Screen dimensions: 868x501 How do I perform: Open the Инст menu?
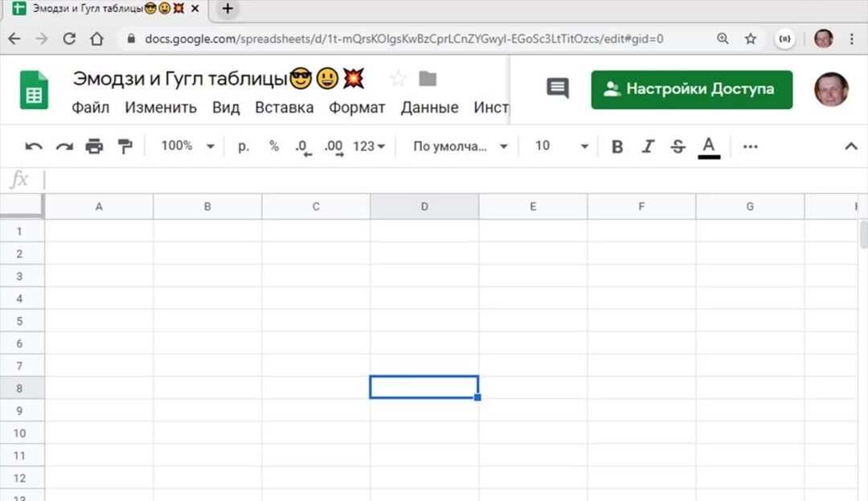click(x=491, y=108)
